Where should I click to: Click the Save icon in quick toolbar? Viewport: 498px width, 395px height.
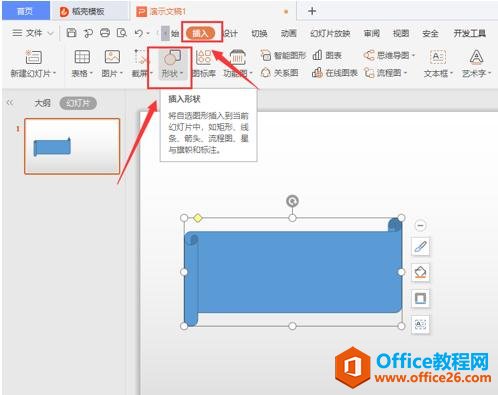tap(71, 33)
